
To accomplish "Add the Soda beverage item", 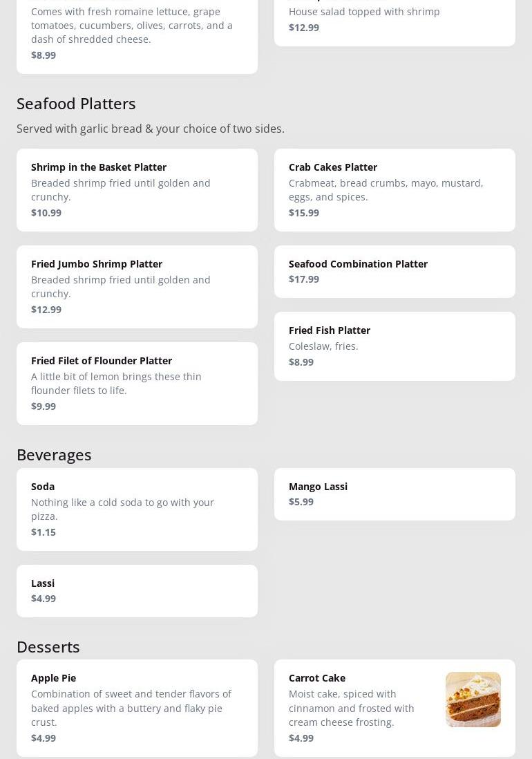I will 137,509.
